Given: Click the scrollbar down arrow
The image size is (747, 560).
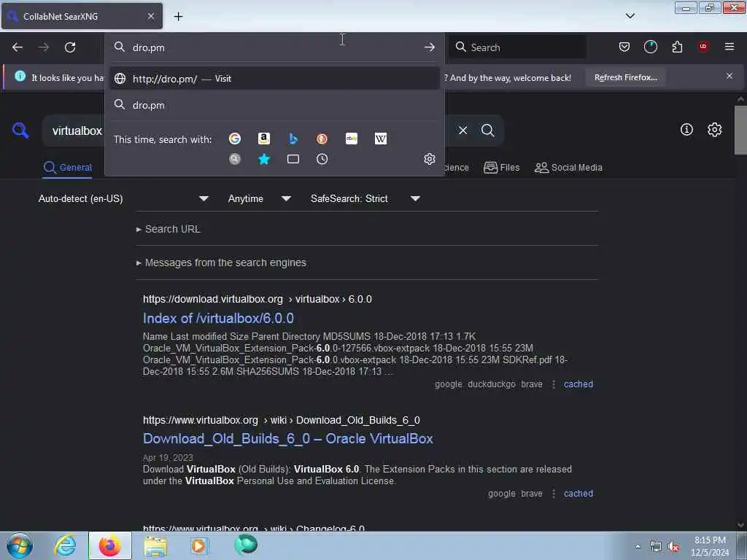Looking at the screenshot, I should [x=740, y=525].
